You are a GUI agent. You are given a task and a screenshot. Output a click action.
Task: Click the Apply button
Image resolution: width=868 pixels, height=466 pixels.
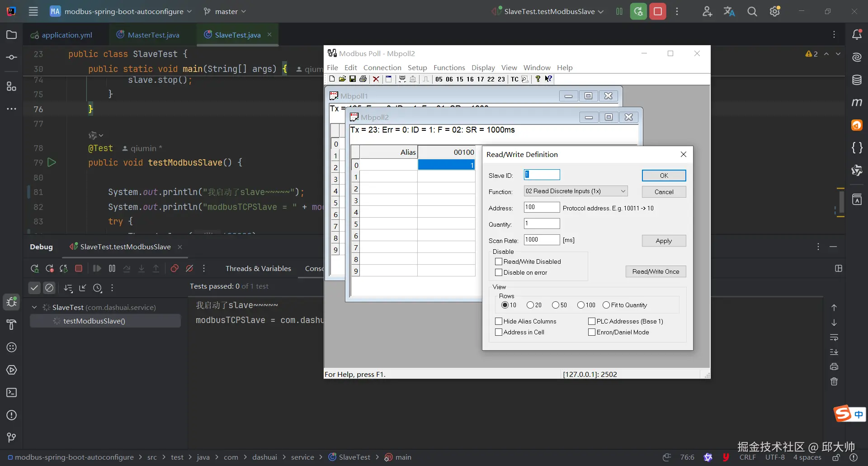(664, 241)
